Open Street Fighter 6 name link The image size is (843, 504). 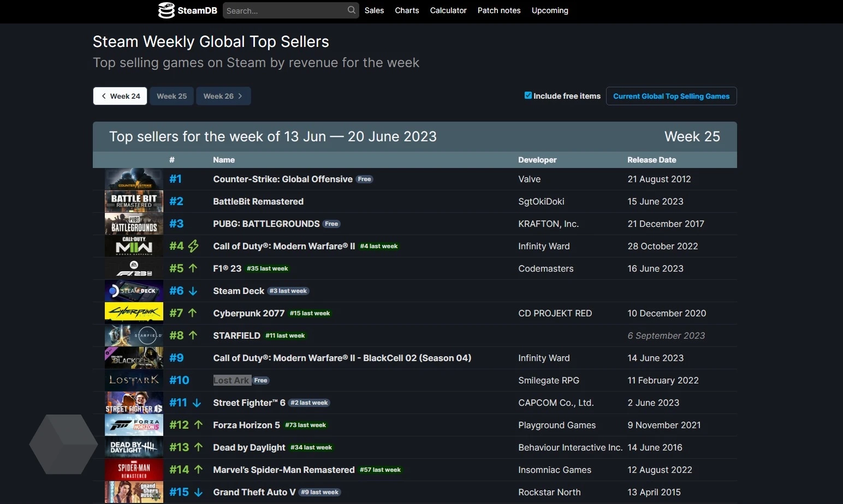[x=250, y=403]
